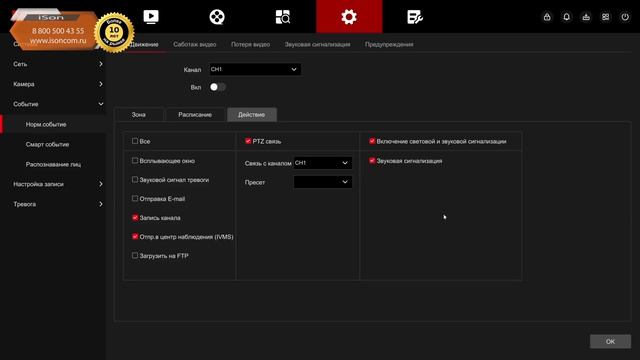Open the Связь с каналом dropdown
Image resolution: width=640 pixels, height=360 pixels.
point(323,163)
